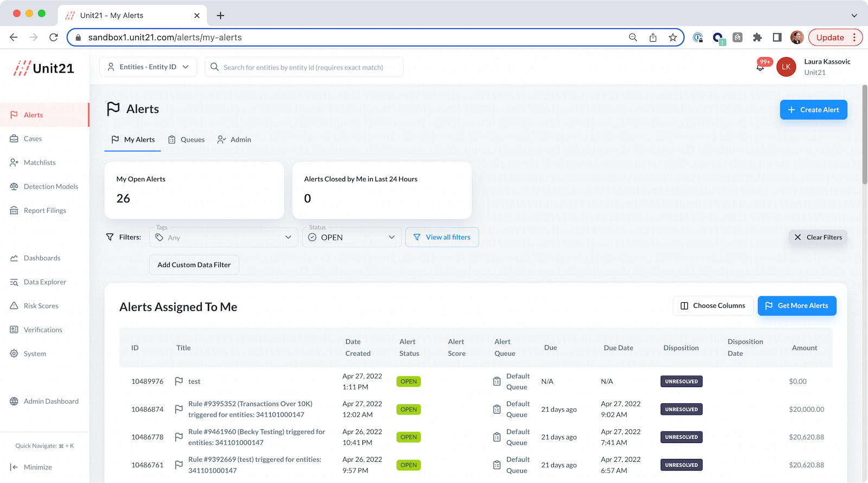Open the tab list chevron in tab bar

(x=854, y=15)
